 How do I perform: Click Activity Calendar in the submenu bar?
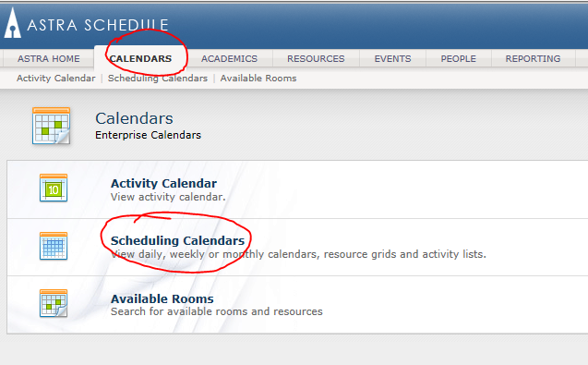coord(56,79)
